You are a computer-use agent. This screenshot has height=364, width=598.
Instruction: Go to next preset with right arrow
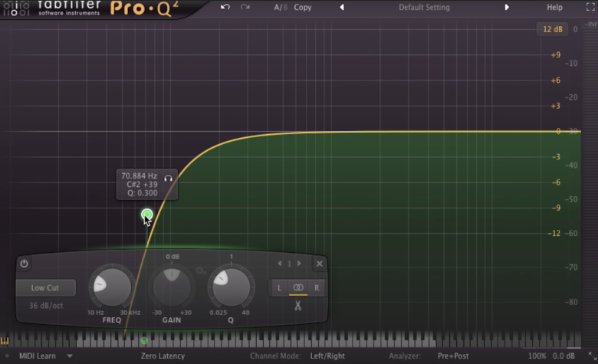click(507, 7)
